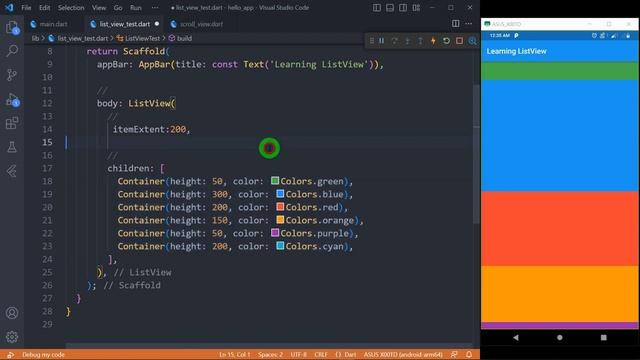
Task: Open Run and Debug view
Action: point(12,100)
